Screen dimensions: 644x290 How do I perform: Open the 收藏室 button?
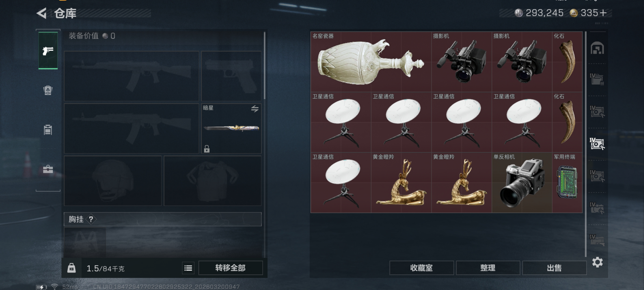pyautogui.click(x=421, y=268)
